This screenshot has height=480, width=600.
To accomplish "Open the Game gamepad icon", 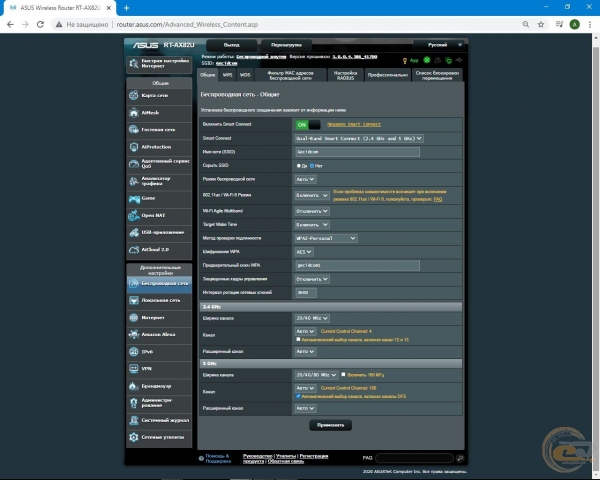I will click(134, 198).
